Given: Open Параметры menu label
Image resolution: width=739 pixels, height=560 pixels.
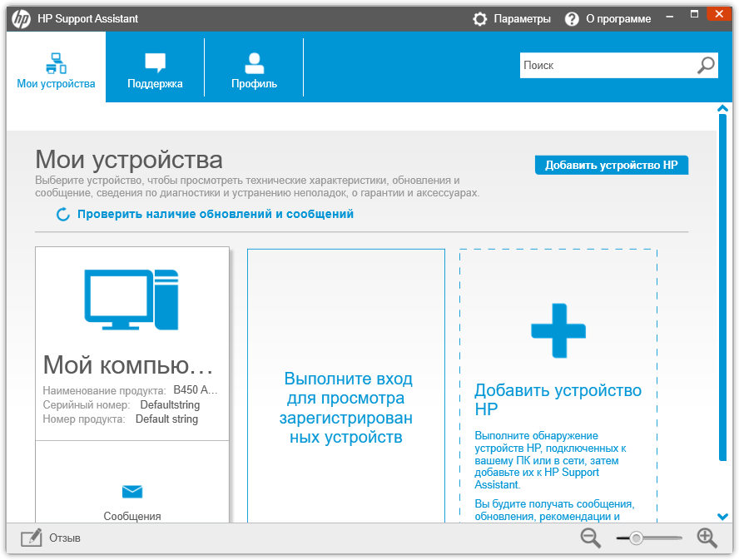Looking at the screenshot, I should coord(522,19).
